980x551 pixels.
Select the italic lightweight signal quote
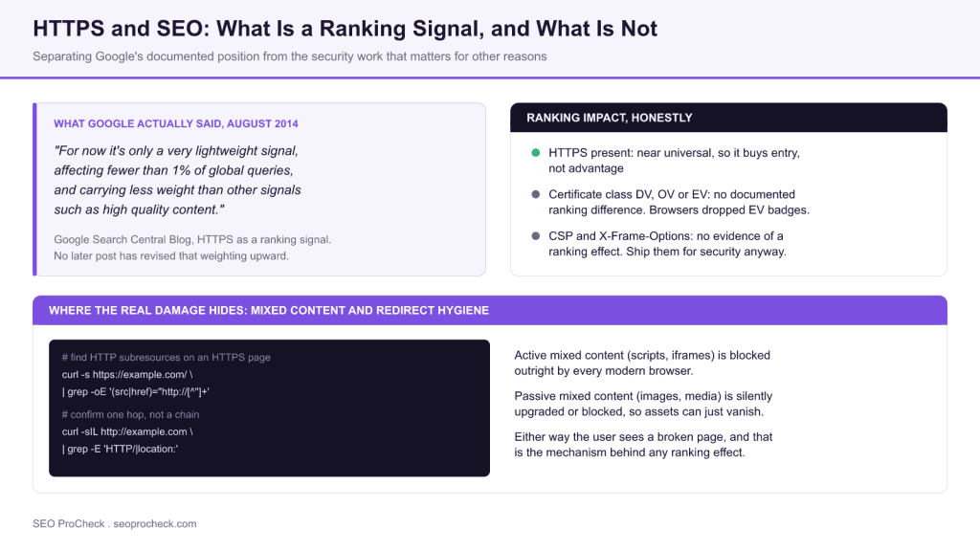tap(177, 180)
